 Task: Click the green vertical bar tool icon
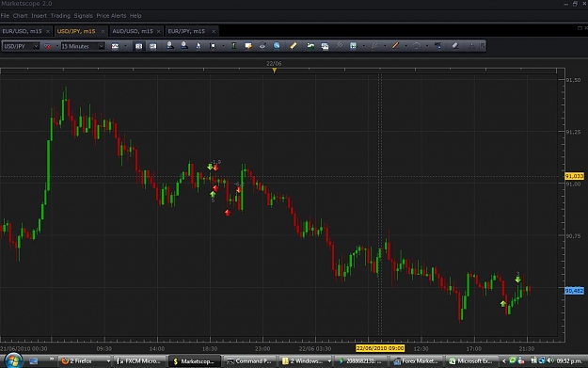tap(234, 46)
